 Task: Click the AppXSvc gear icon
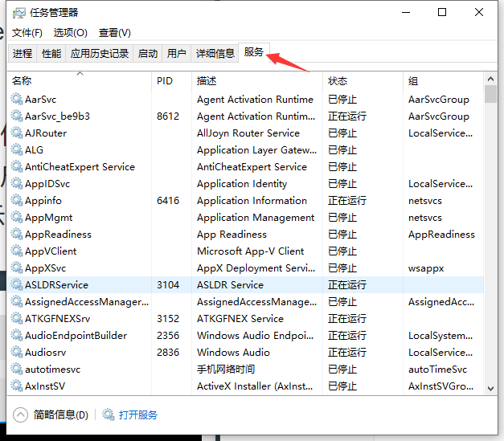(x=17, y=267)
